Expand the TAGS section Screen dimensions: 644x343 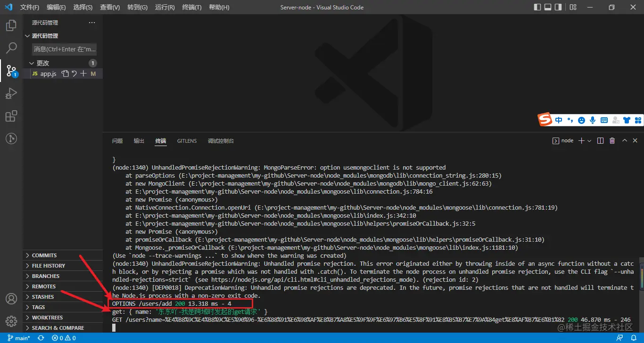pos(63,307)
